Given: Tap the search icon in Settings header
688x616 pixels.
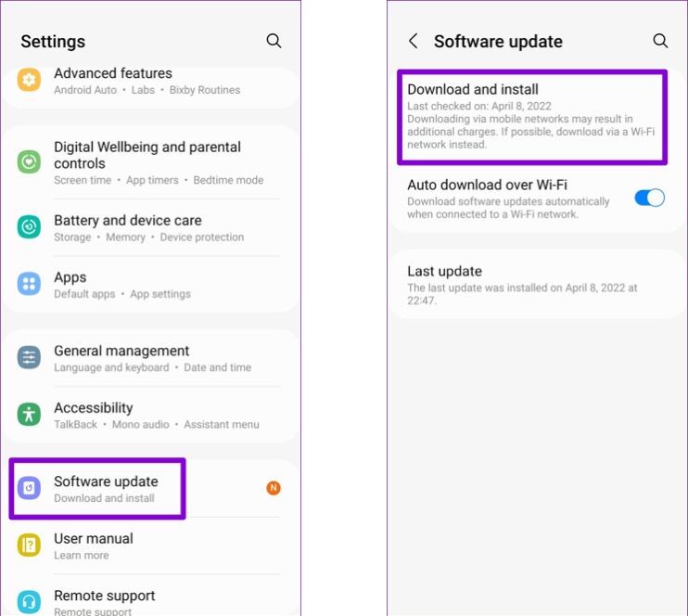Looking at the screenshot, I should click(x=274, y=41).
